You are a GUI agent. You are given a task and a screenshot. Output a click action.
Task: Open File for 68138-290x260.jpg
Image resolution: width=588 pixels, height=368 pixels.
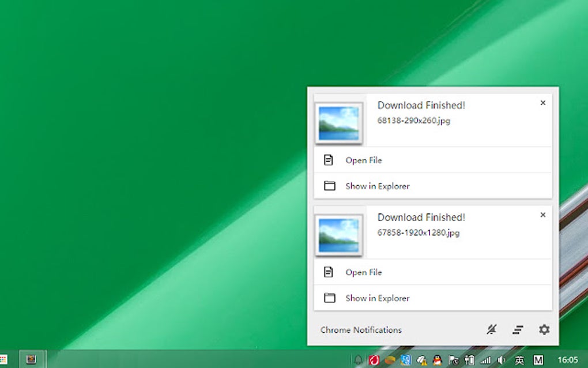(364, 160)
